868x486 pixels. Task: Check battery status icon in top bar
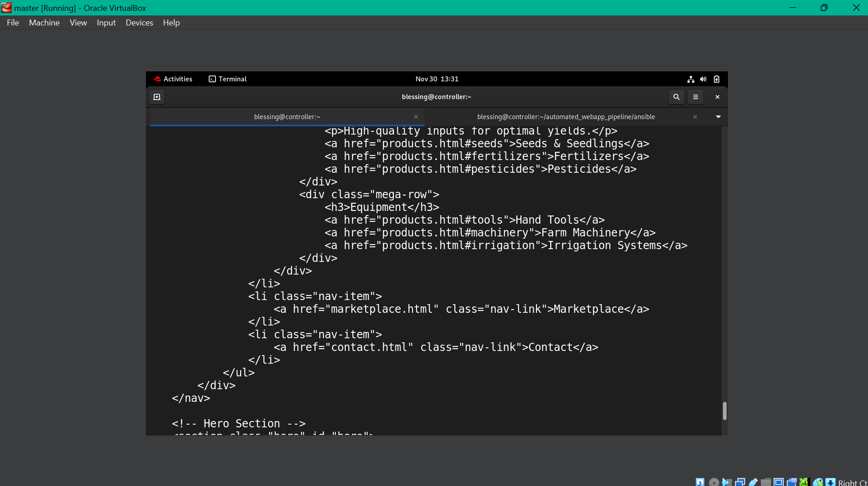[716, 79]
